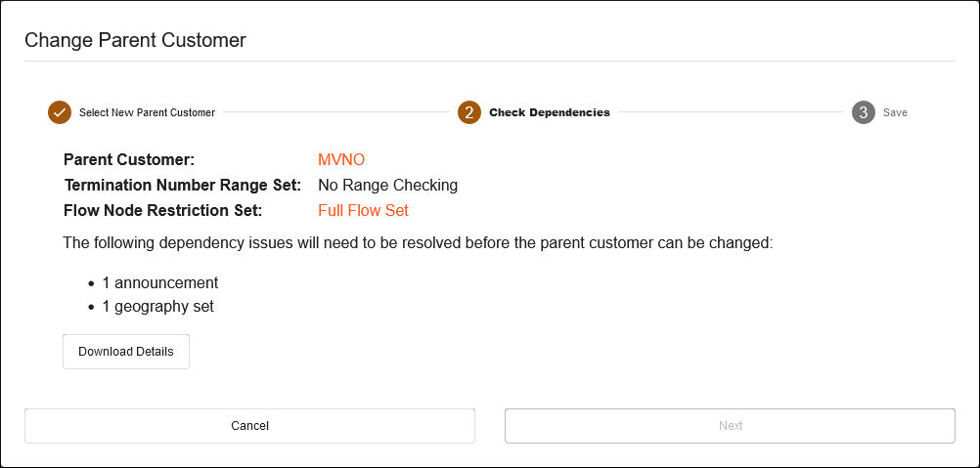Click the 1 geography set dependency item
The image size is (980, 468).
157,307
